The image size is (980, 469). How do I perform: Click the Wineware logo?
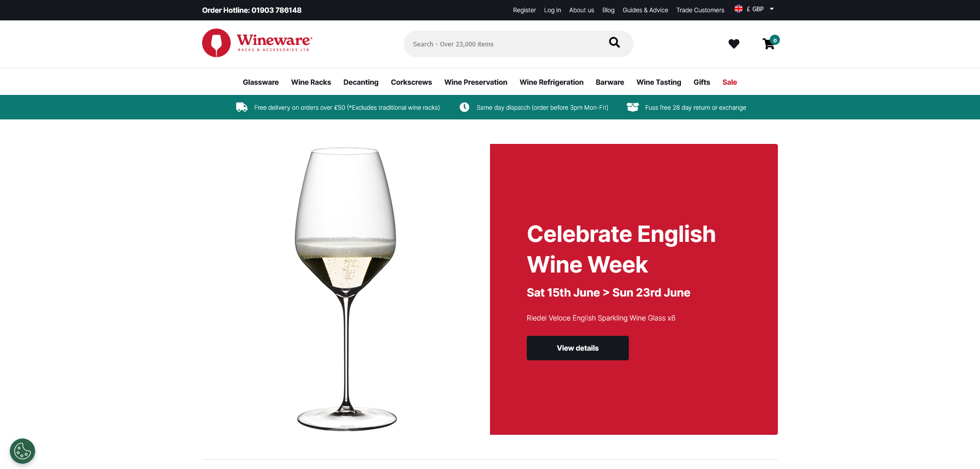click(x=257, y=43)
